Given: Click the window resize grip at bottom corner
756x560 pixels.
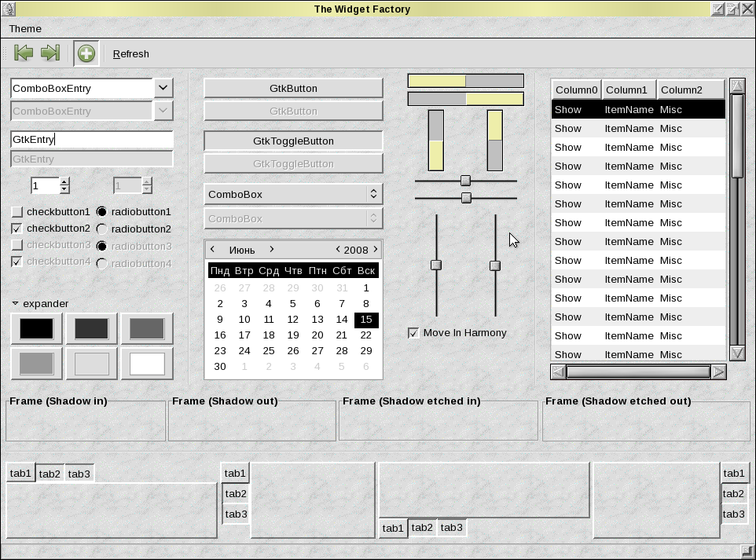Looking at the screenshot, I should click(748, 551).
